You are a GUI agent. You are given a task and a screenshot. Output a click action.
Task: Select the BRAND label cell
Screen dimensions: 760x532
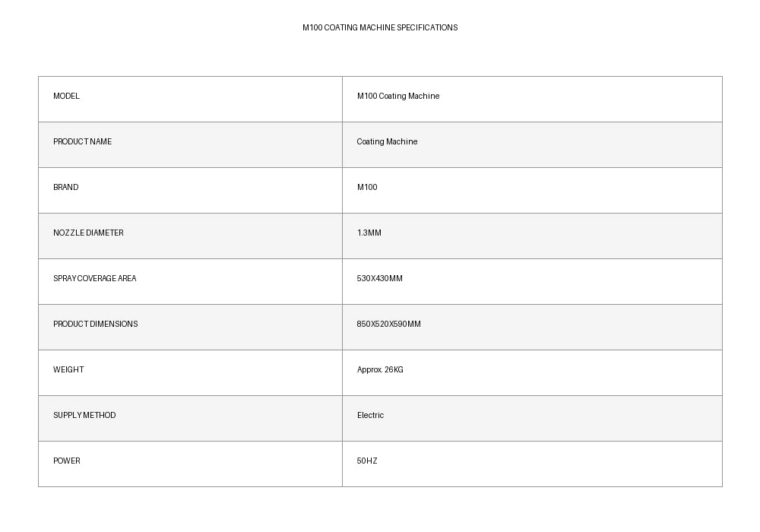190,191
